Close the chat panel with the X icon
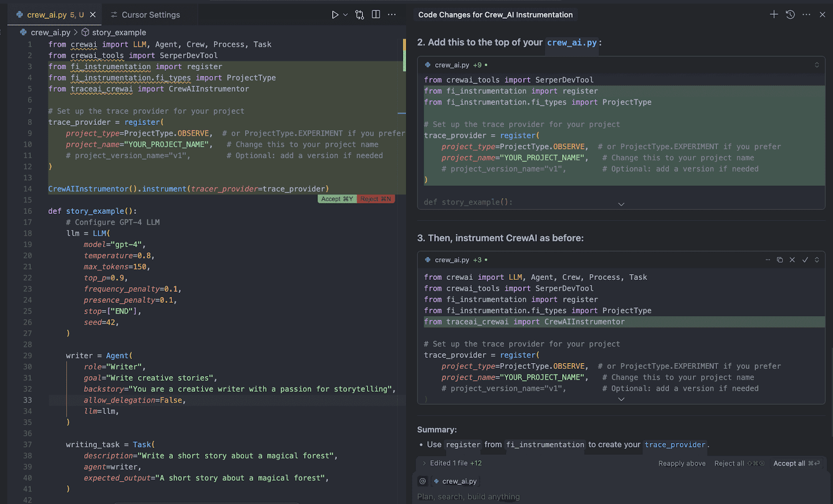Screen dimensions: 833x504 pos(823,15)
